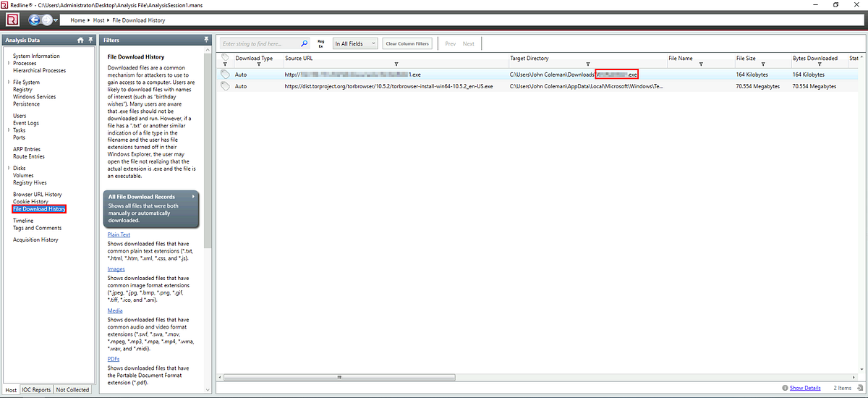Open filter for the tag column
This screenshot has width=868, height=398.
coord(225,64)
